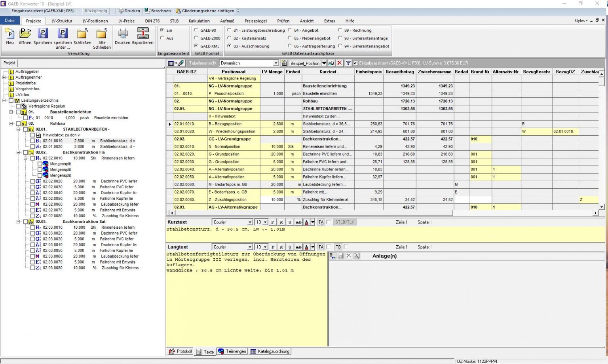This screenshot has width=608, height=364.
Task: Click the insert attachment icon beside Anlage(n)
Action: click(x=332, y=256)
